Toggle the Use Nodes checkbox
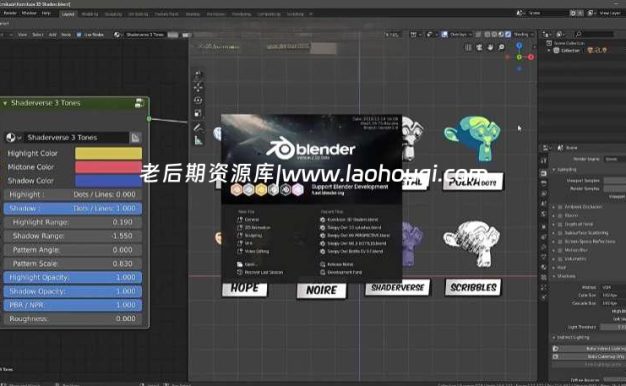The image size is (626, 386). [x=79, y=35]
